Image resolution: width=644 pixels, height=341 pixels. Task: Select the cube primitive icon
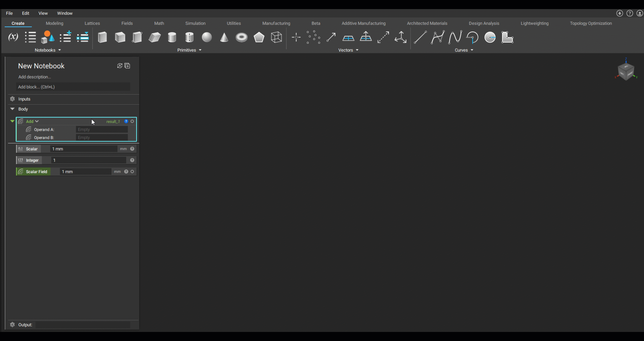click(x=120, y=37)
